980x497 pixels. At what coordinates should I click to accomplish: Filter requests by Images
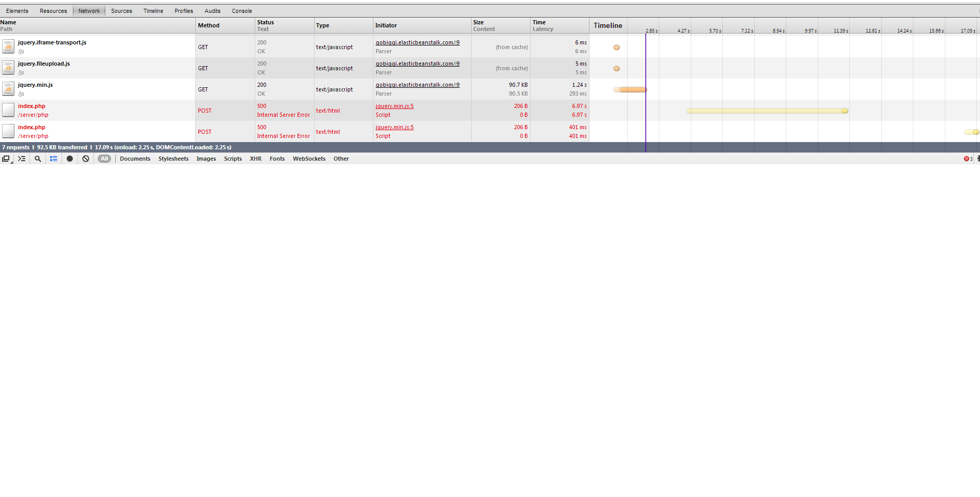pos(206,159)
